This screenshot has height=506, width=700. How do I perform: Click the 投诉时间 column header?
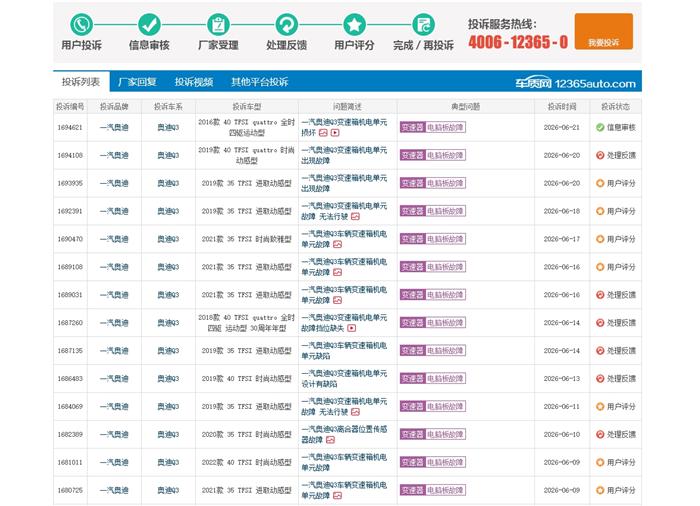(562, 106)
